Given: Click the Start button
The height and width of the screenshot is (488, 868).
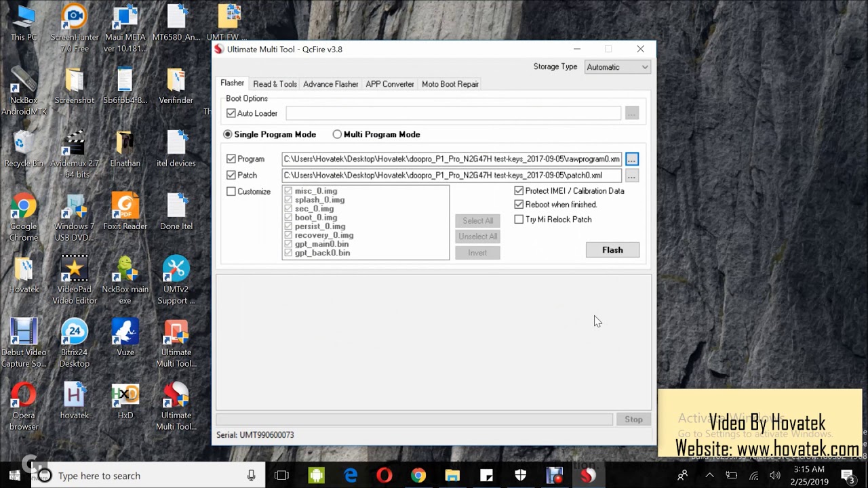Looking at the screenshot, I should (14, 476).
